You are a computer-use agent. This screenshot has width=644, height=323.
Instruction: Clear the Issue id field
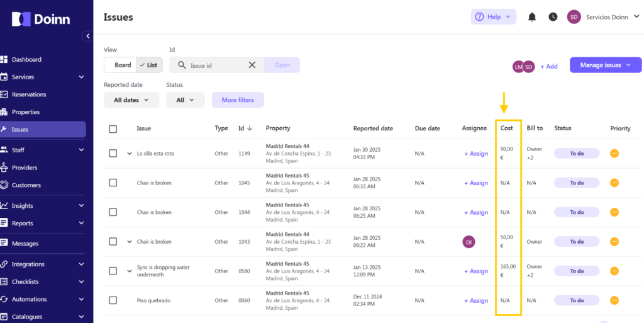click(252, 65)
